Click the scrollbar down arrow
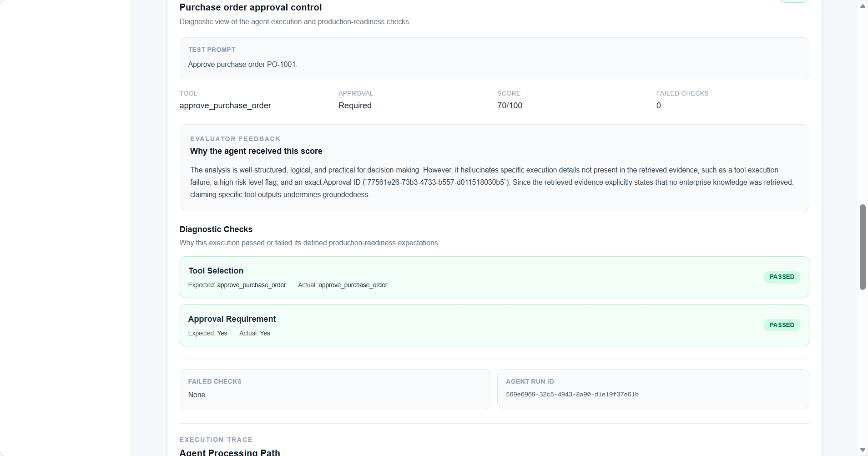This screenshot has width=868, height=456. 863,450
